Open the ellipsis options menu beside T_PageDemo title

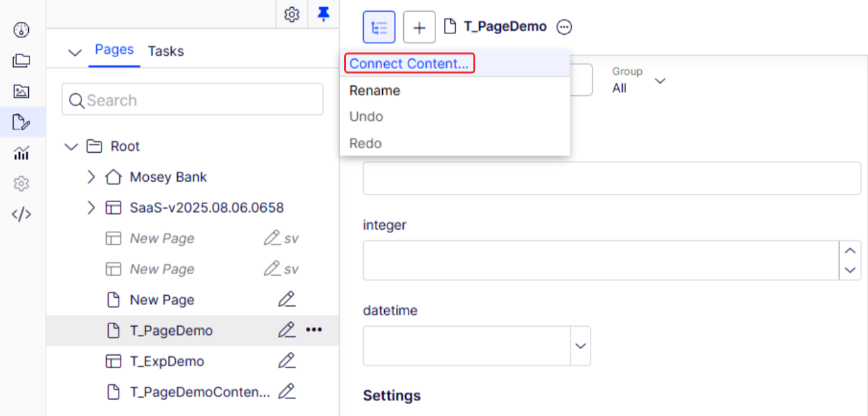(x=563, y=26)
